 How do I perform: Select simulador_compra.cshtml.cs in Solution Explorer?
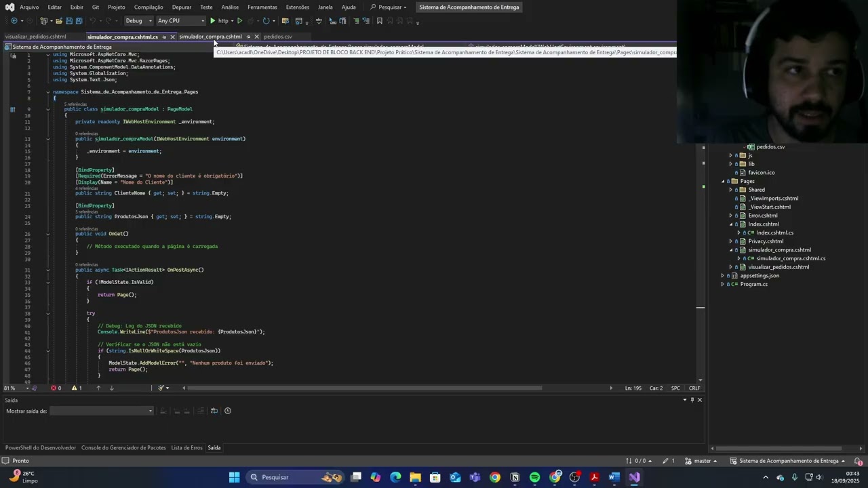(791, 259)
